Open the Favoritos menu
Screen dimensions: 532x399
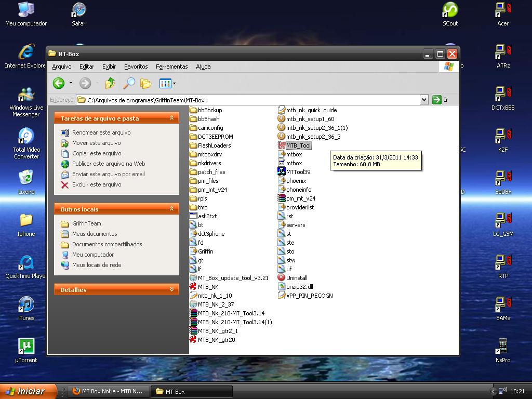(136, 66)
